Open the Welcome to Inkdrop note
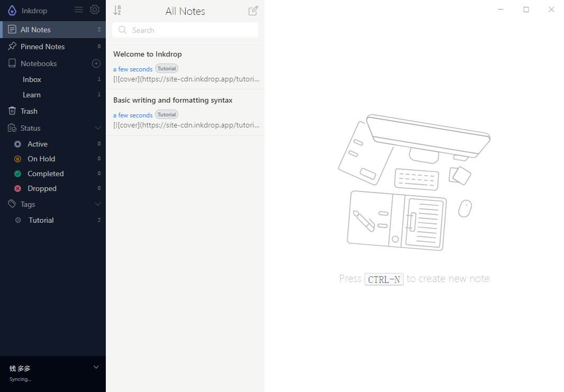The width and height of the screenshot is (564, 392). tap(185, 66)
